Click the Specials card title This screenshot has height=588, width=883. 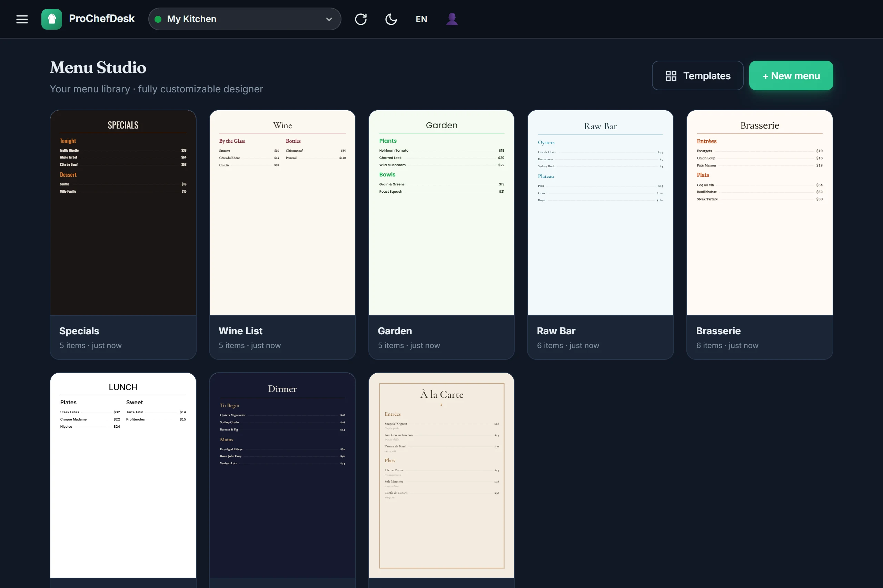79,331
